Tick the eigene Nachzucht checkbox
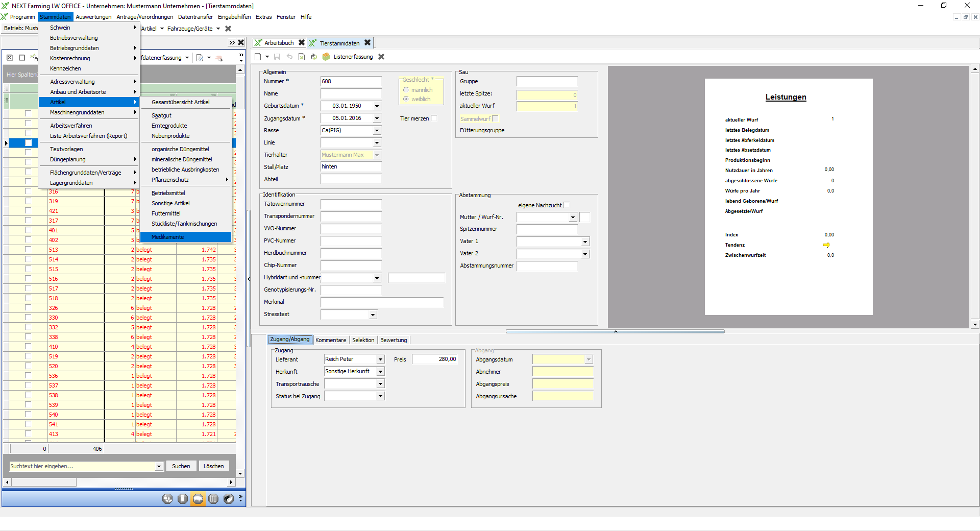Viewport: 980px width, 531px height. coord(567,205)
